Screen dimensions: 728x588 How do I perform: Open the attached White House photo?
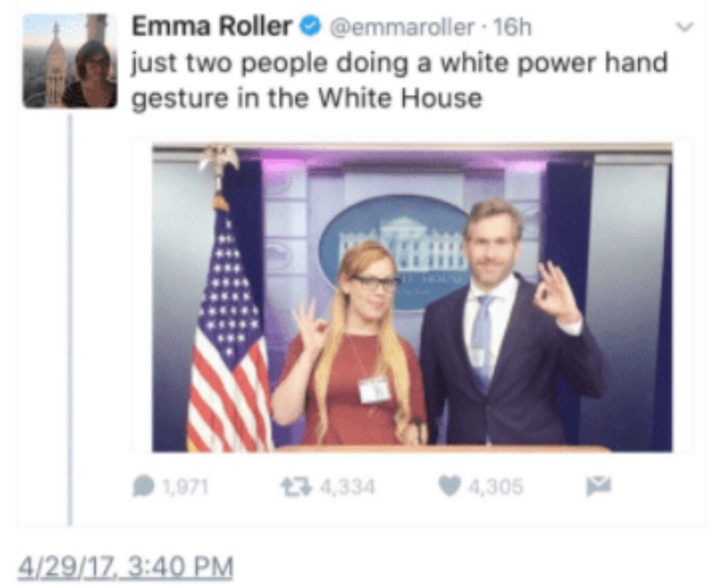[412, 298]
